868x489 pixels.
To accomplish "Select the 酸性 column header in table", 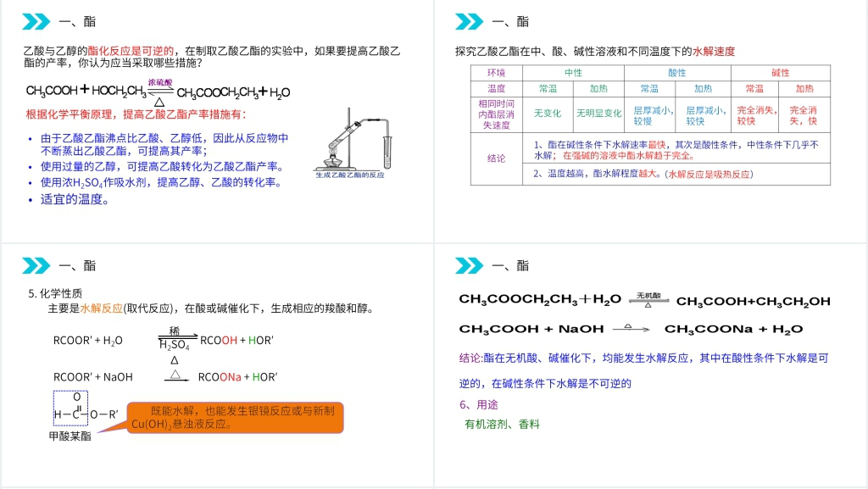I will click(677, 73).
